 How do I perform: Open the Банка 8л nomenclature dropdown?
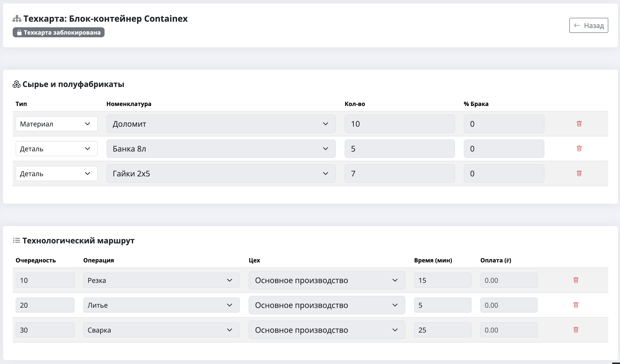221,149
